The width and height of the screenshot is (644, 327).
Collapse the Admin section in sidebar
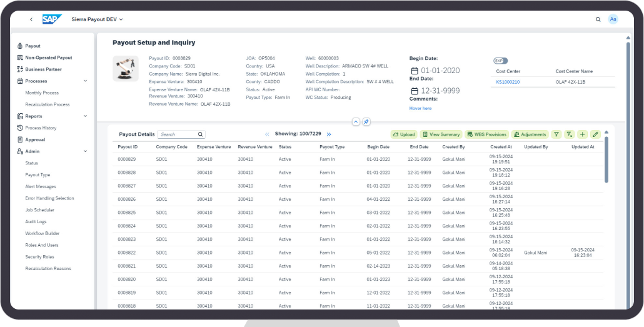(x=85, y=151)
